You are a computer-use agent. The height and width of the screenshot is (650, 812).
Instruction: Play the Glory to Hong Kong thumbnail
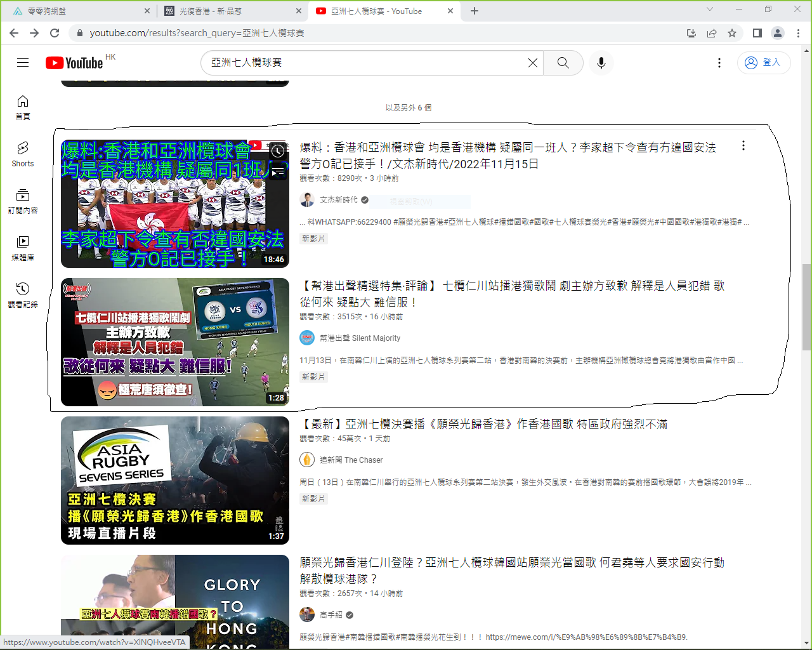175,602
